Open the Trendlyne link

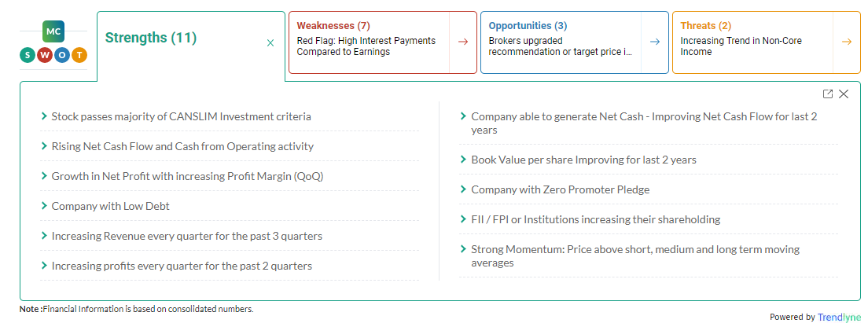(840, 317)
